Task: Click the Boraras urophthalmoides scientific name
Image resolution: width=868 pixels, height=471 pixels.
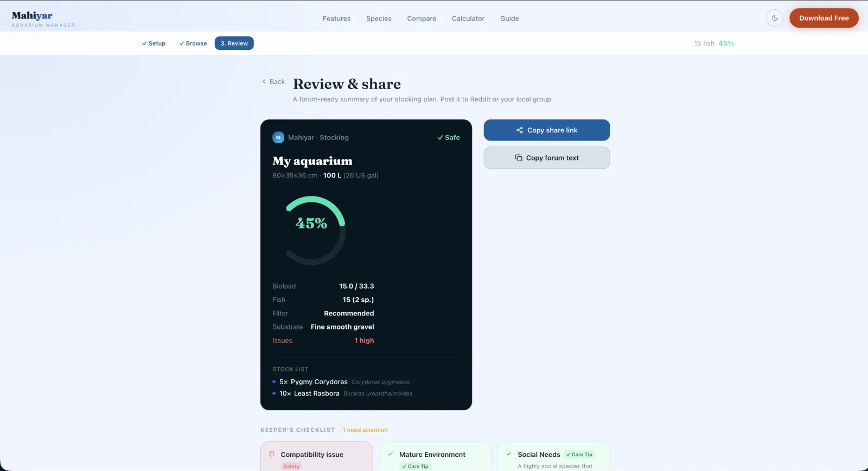Action: [x=378, y=394]
